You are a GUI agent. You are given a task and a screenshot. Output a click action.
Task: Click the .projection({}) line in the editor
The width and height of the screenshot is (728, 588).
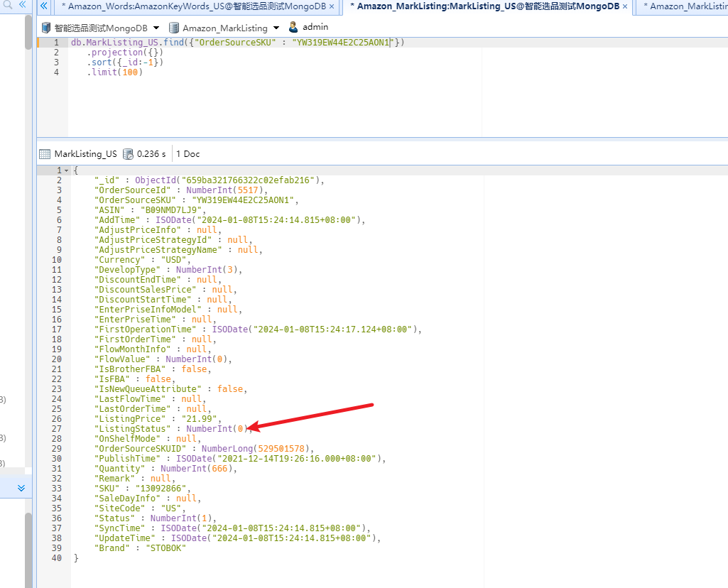125,53
